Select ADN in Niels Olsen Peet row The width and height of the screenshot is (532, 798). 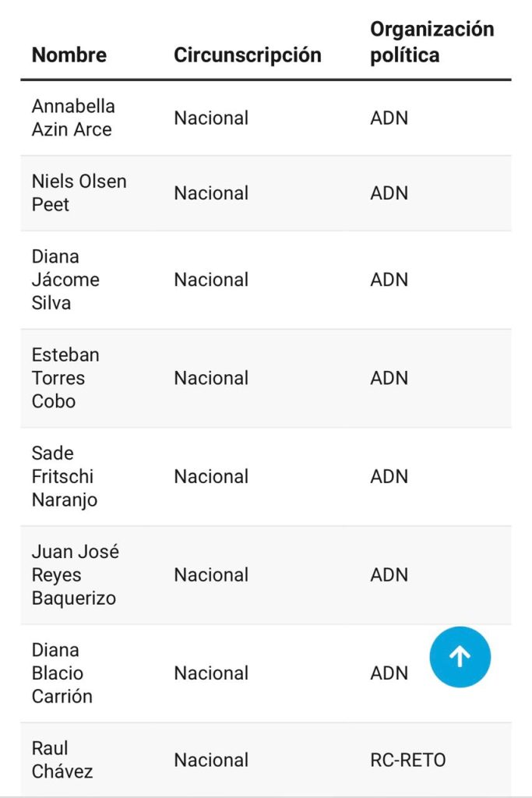[x=389, y=193]
